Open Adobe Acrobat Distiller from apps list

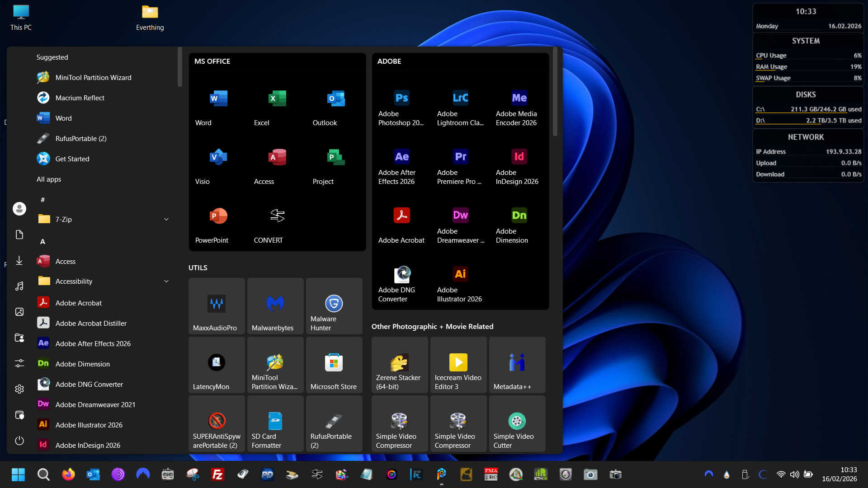pos(90,323)
